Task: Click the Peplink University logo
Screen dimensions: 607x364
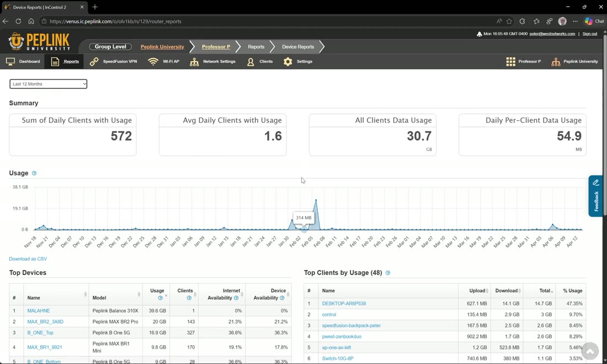Action: (x=39, y=42)
